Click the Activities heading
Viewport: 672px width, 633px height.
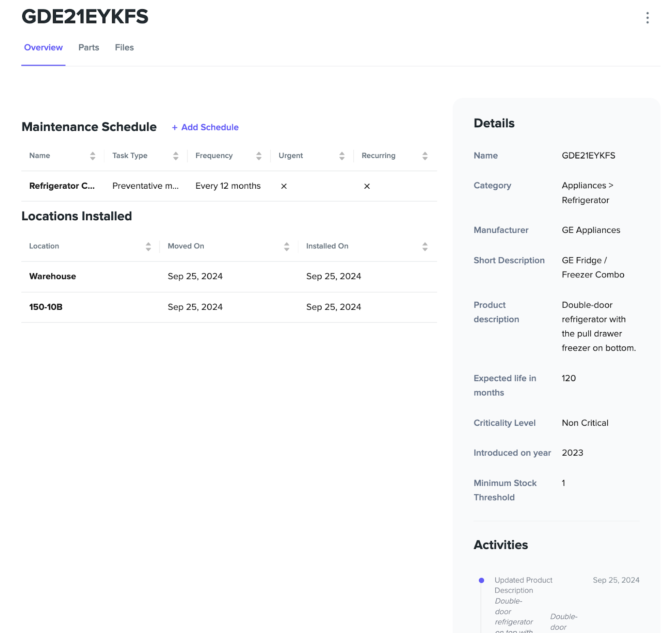pos(501,545)
